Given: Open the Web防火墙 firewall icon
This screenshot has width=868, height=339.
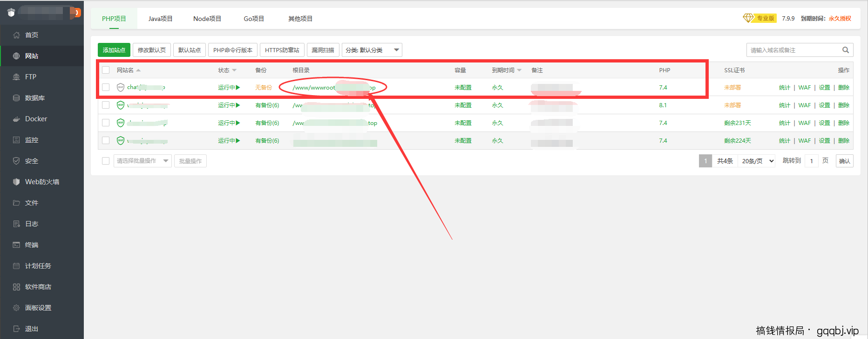Looking at the screenshot, I should point(16,182).
